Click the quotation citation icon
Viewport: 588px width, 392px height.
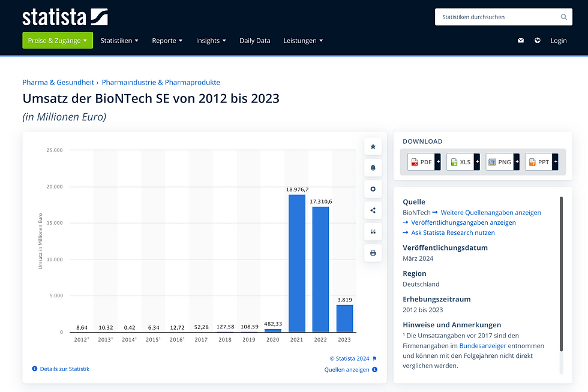(x=373, y=231)
